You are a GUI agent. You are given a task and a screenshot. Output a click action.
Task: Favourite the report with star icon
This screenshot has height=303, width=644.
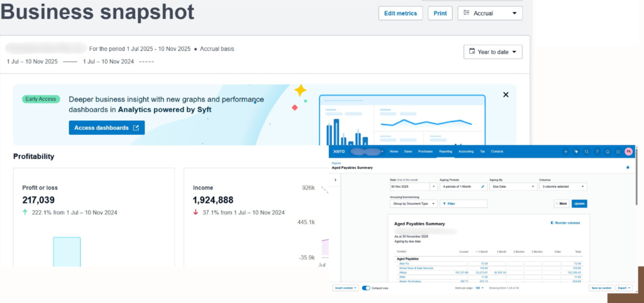coord(627,168)
